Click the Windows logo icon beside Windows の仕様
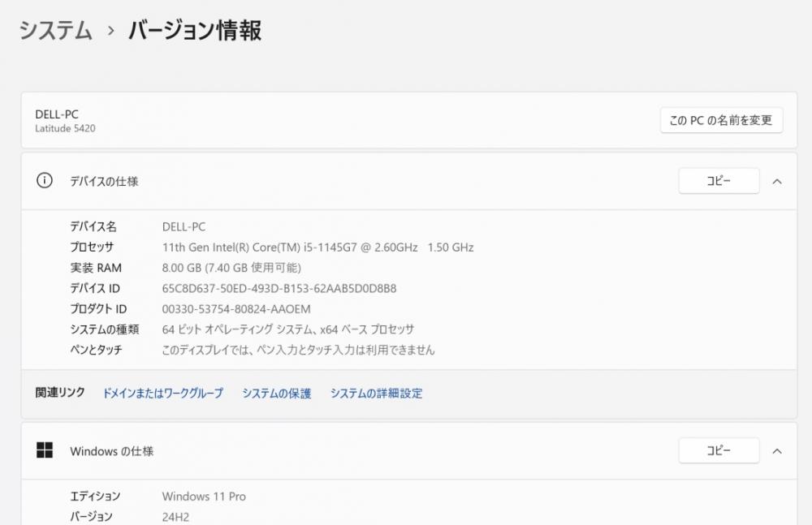812x525 pixels. [45, 450]
